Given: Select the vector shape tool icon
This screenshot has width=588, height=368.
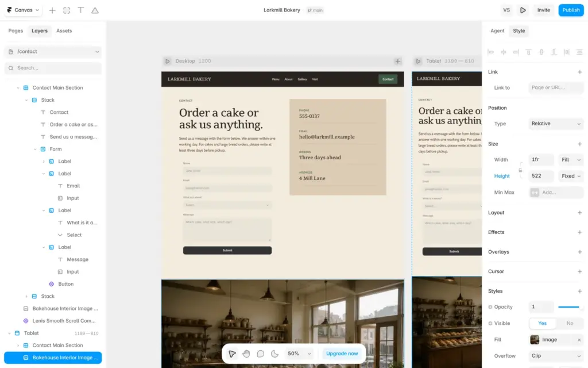Looking at the screenshot, I should click(95, 10).
